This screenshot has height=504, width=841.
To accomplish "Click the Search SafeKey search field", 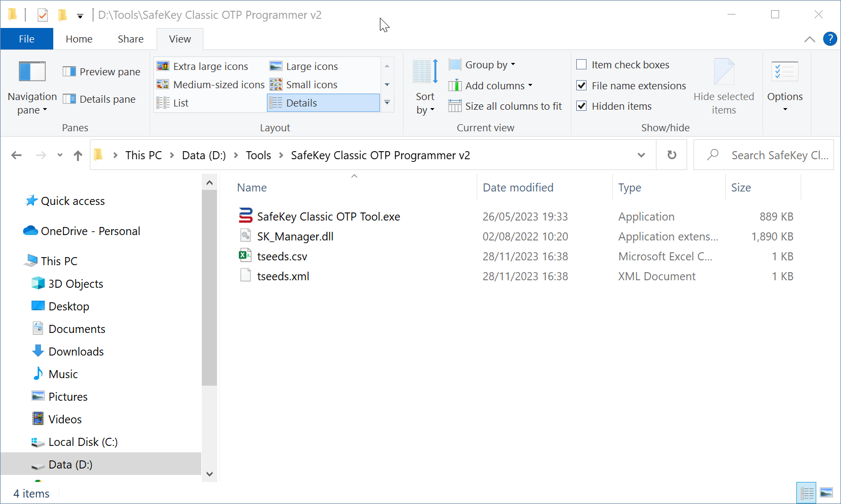I will [x=778, y=155].
